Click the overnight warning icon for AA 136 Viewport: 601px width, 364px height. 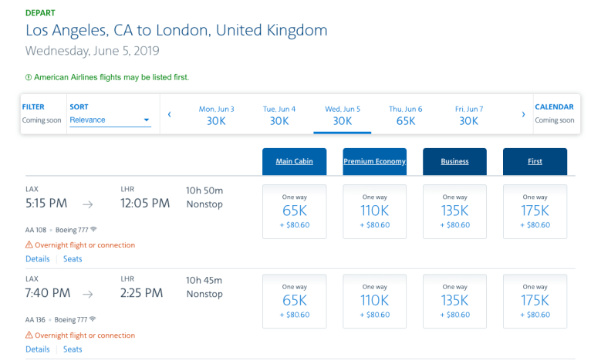pos(29,335)
